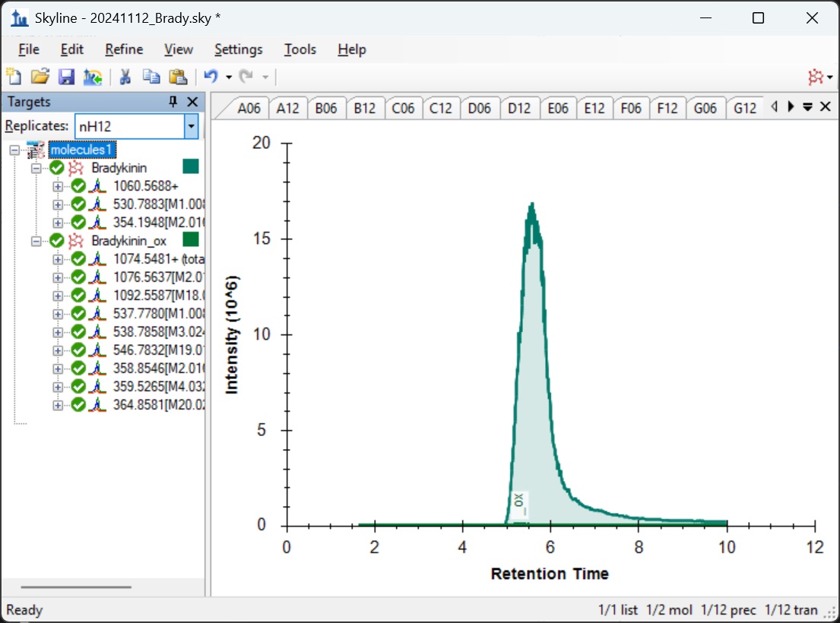Pin the Targets panel with pushpin icon
Image resolution: width=840 pixels, height=623 pixels.
(173, 102)
